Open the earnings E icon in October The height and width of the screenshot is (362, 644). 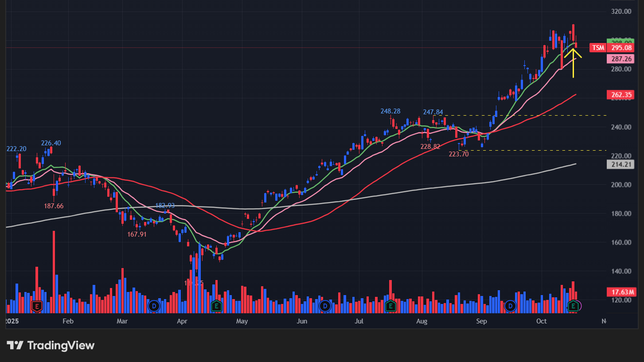point(573,306)
